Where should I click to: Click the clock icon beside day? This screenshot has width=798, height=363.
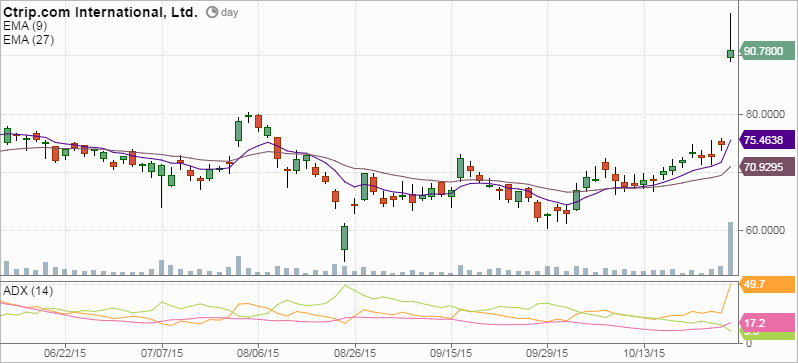pos(212,13)
